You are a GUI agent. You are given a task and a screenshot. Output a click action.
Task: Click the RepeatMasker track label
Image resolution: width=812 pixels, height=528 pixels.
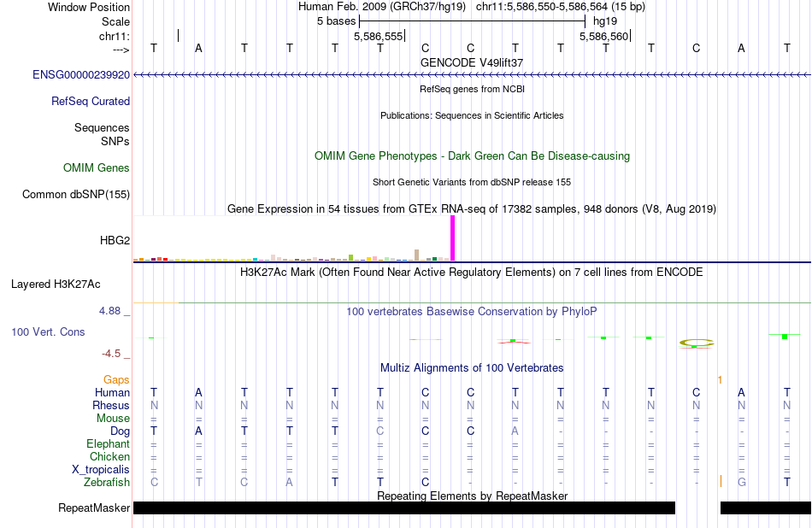click(x=94, y=507)
